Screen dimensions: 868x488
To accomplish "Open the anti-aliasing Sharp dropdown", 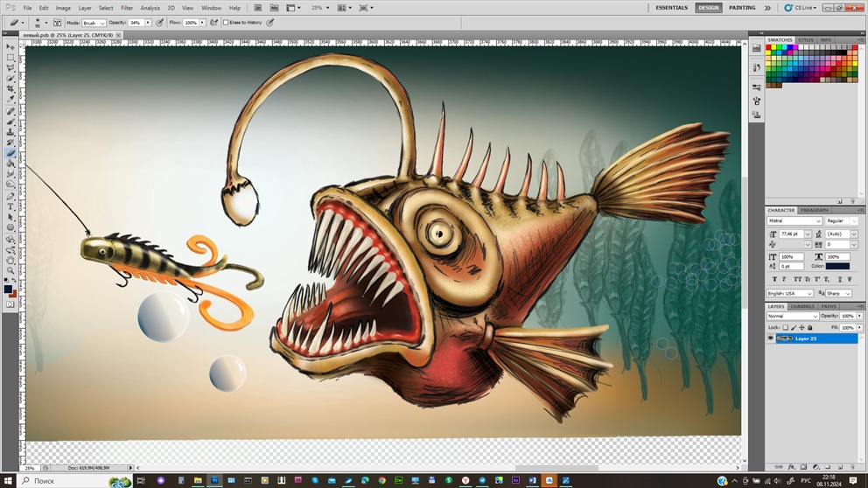I will tap(839, 293).
